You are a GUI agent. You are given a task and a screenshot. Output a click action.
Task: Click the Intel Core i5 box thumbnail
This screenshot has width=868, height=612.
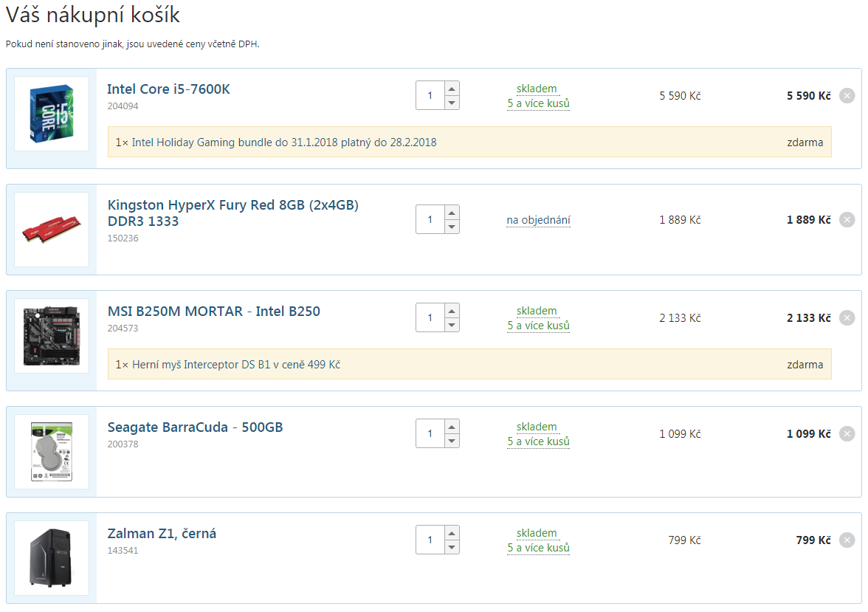click(x=52, y=114)
